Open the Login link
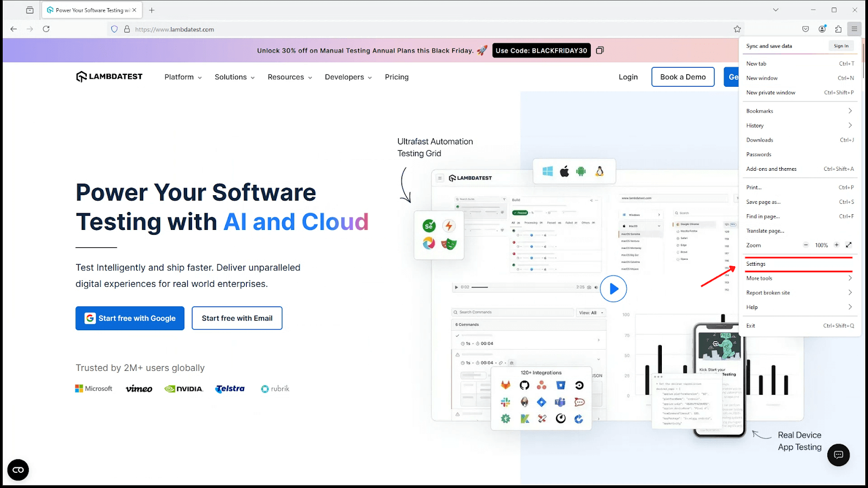 [628, 77]
